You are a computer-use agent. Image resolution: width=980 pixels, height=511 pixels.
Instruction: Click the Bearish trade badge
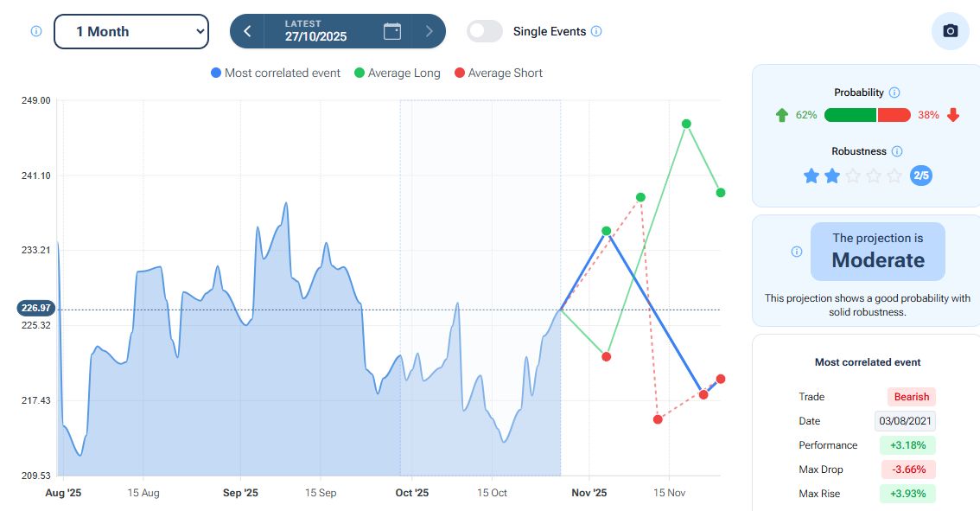911,397
